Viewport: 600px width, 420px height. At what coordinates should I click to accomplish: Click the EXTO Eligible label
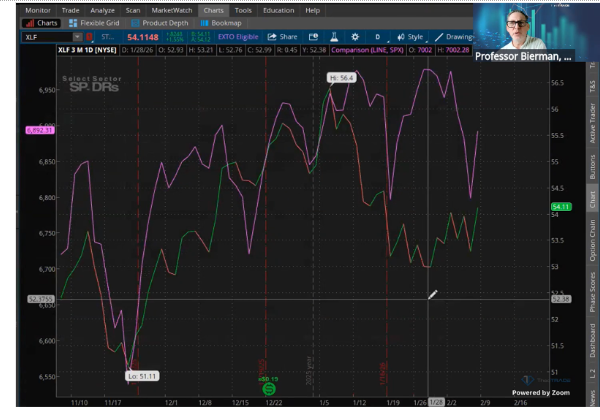238,37
